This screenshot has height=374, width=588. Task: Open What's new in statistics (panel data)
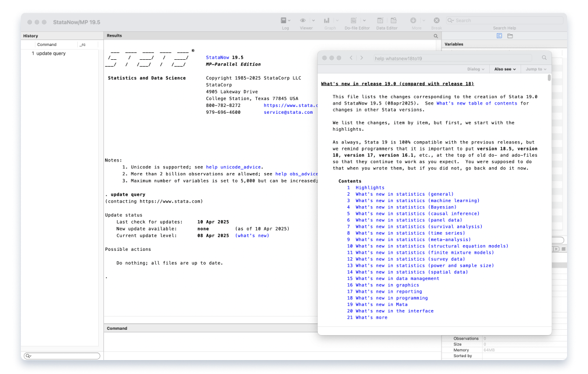(408, 220)
